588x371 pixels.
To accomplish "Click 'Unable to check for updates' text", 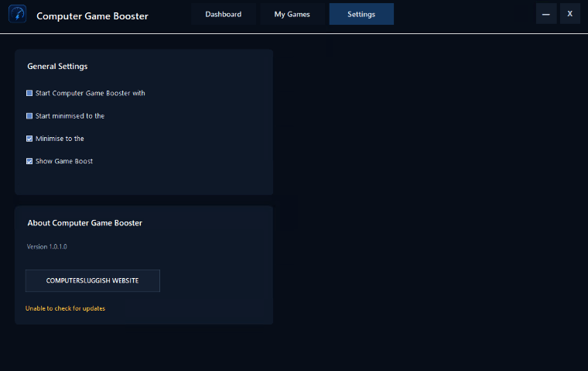I will pos(65,308).
